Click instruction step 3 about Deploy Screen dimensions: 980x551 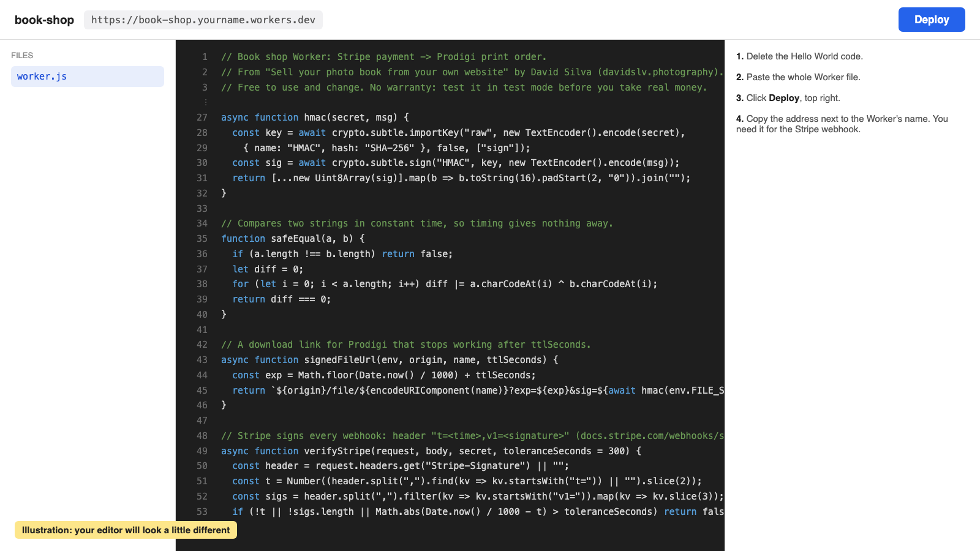click(x=788, y=98)
